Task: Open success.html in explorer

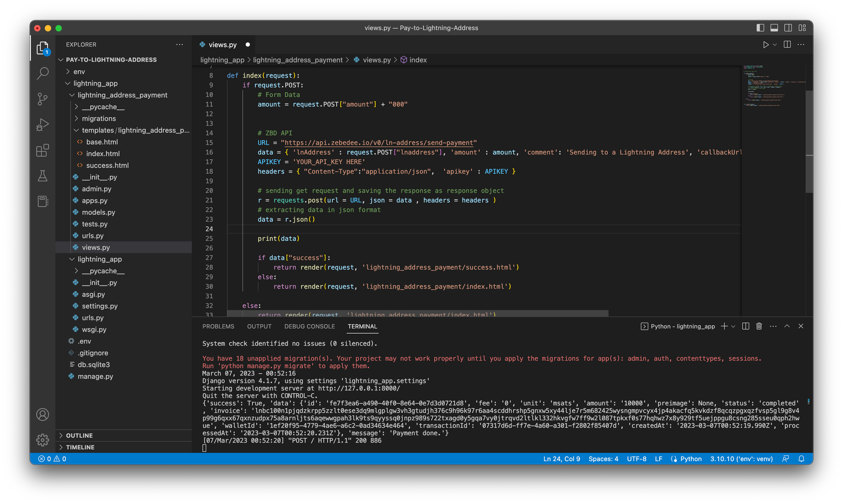Action: [107, 166]
